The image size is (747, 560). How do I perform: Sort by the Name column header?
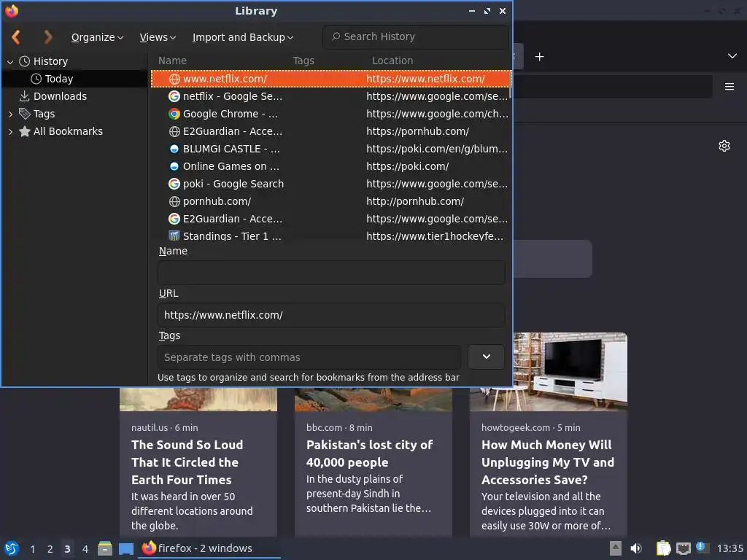(172, 61)
